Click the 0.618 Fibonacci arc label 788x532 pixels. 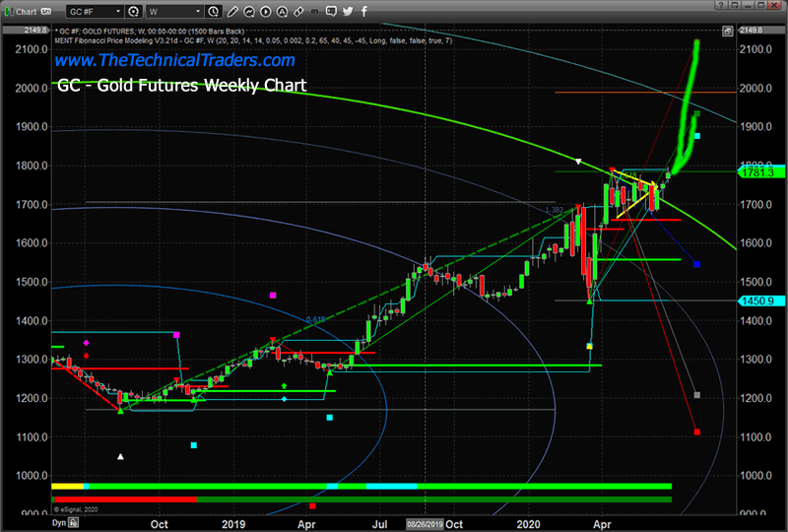[315, 319]
